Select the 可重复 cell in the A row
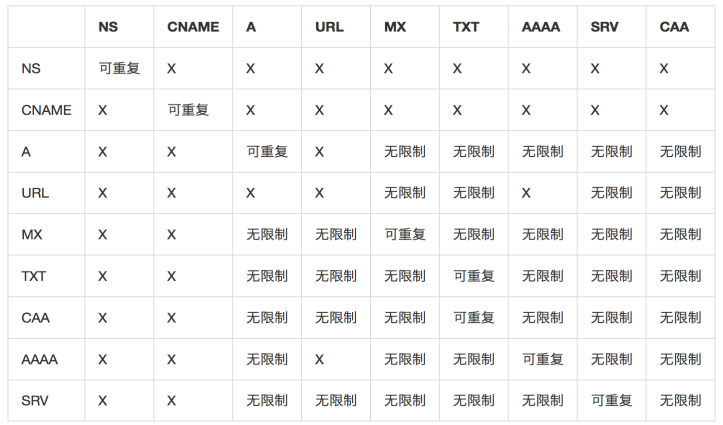The image size is (723, 425). coord(267,152)
